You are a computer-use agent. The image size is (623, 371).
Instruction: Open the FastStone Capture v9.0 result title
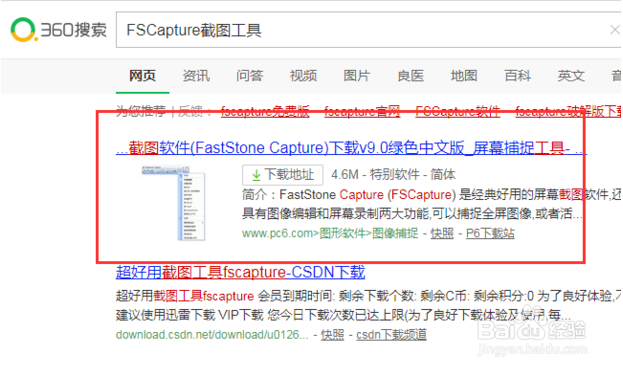[x=351, y=148]
